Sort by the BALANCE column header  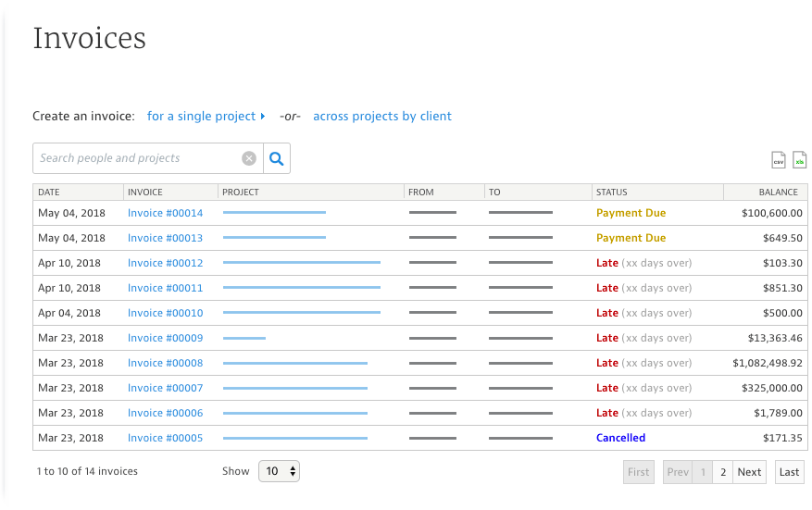coord(778,193)
